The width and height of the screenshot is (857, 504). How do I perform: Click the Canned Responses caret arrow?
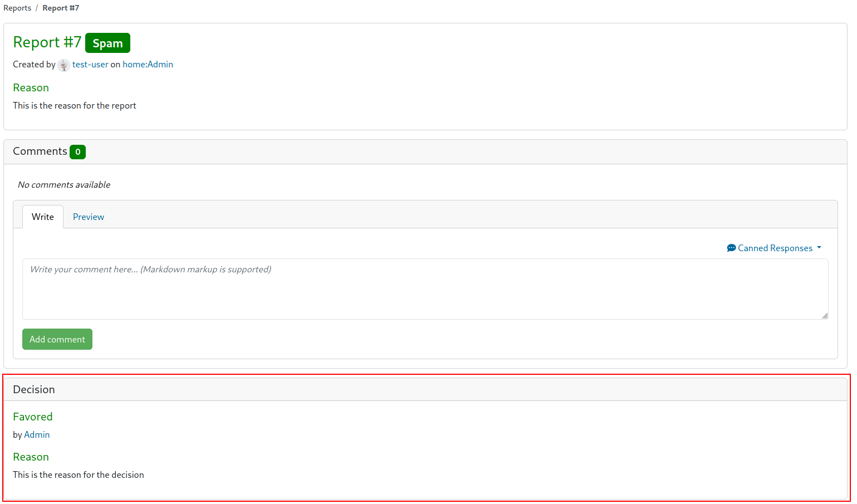(x=819, y=248)
